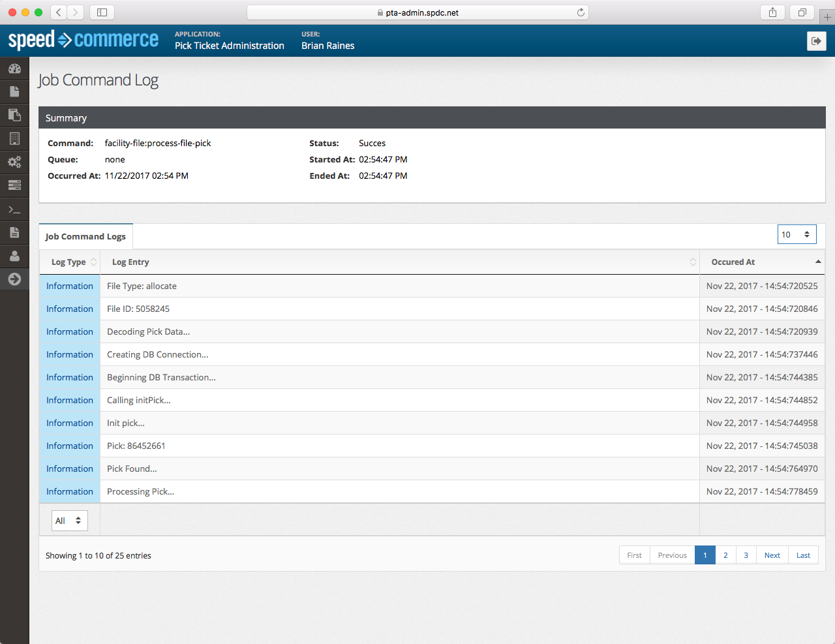
Task: Click the server stack icon in sidebar
Action: click(x=14, y=185)
